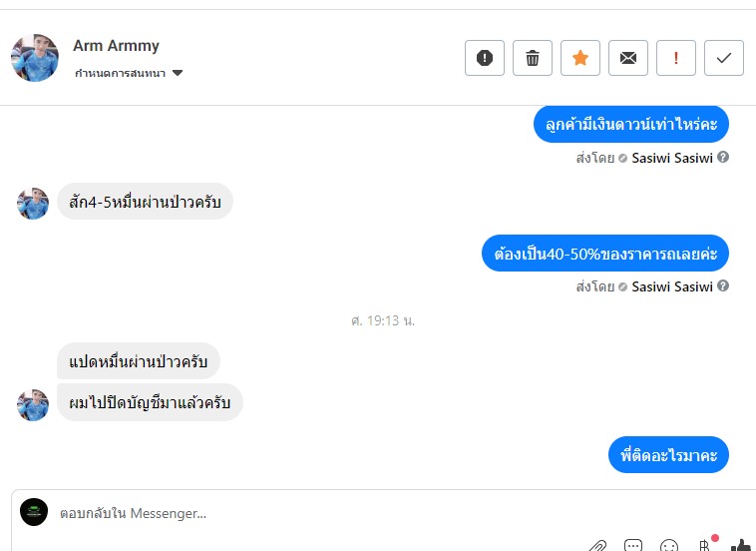Open saved replies speech bubble icon
This screenshot has width=756, height=551.
coord(633,546)
